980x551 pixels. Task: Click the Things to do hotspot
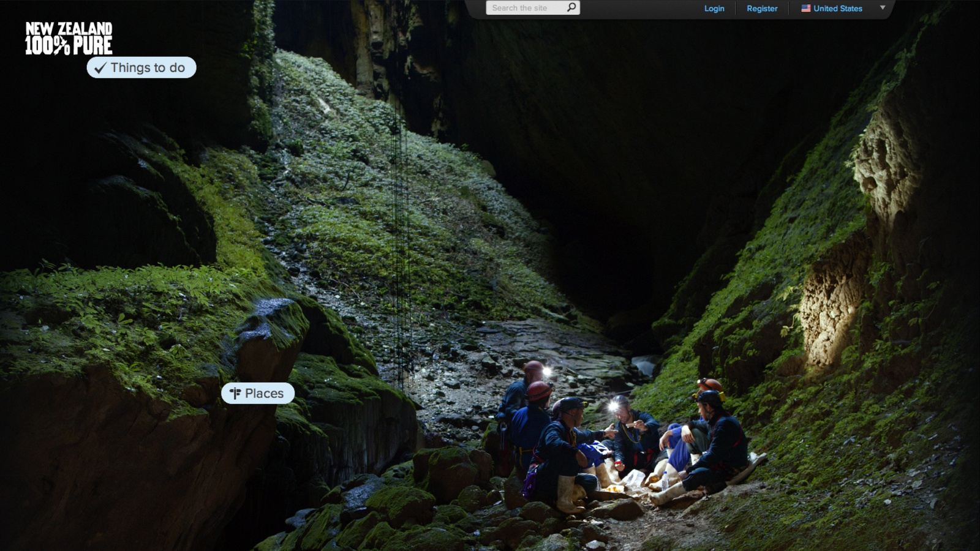coord(141,67)
